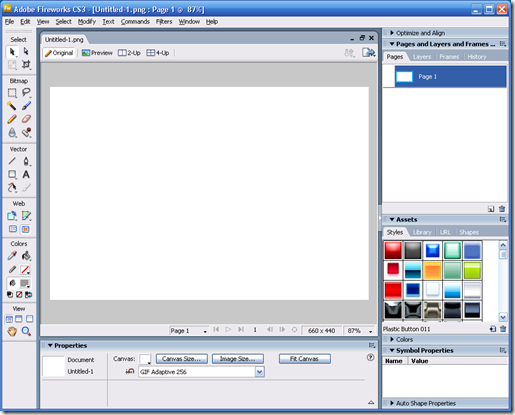Collapse the Pages and Layers panel
Viewport: 515px width, 415px height.
[392, 44]
